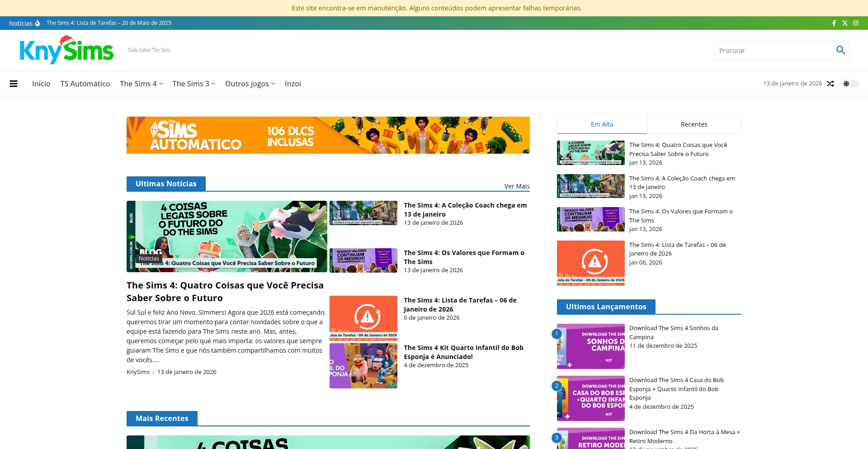The width and height of the screenshot is (868, 449).
Task: Open sidebar Lista de Tarefas warning thumbnail
Action: [x=591, y=263]
